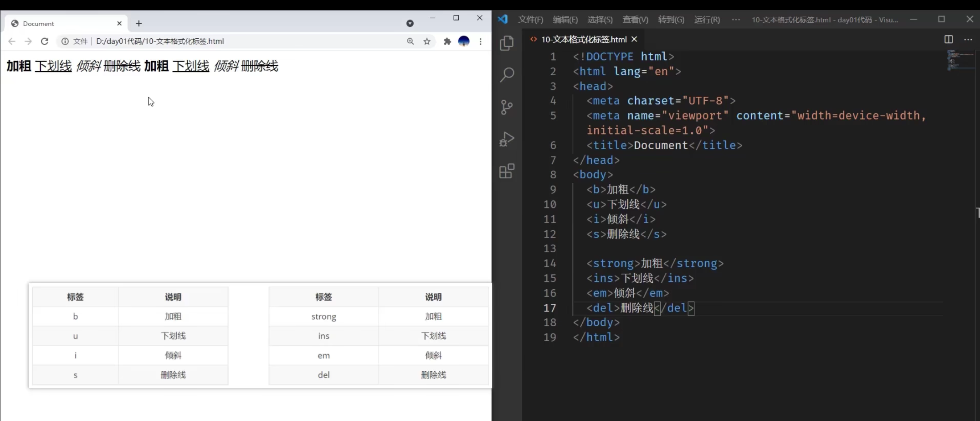Viewport: 980px width, 421px height.
Task: Click the Chrome address bar URL
Action: (x=160, y=41)
